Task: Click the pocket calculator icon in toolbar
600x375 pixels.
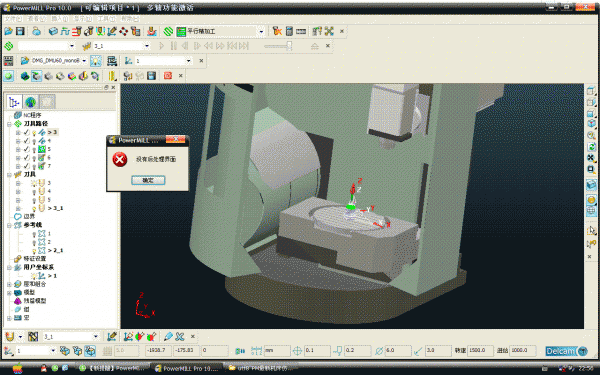Action: (x=289, y=31)
